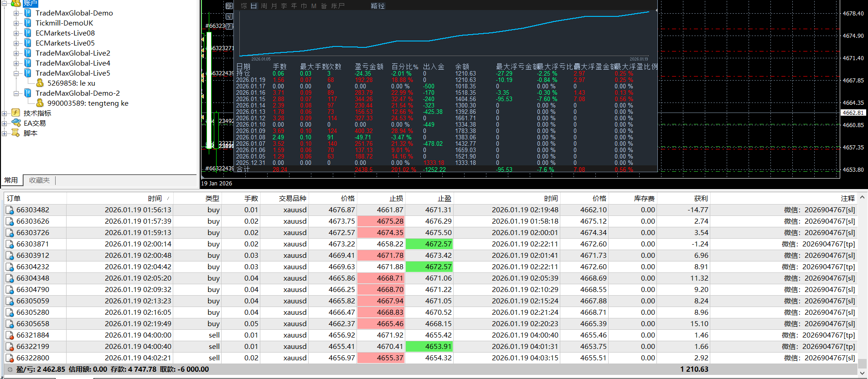Click the question mark help icon on chart
This screenshot has height=379, width=868.
pos(229,26)
